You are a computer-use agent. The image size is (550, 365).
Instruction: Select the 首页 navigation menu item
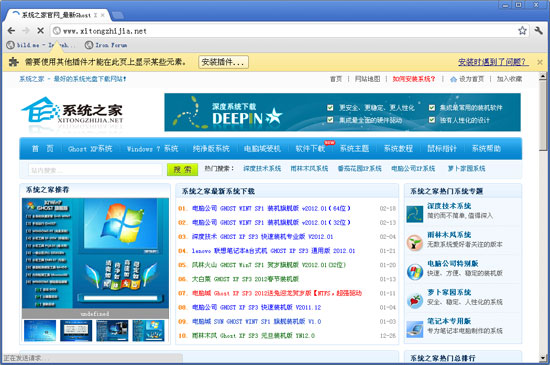[x=42, y=149]
